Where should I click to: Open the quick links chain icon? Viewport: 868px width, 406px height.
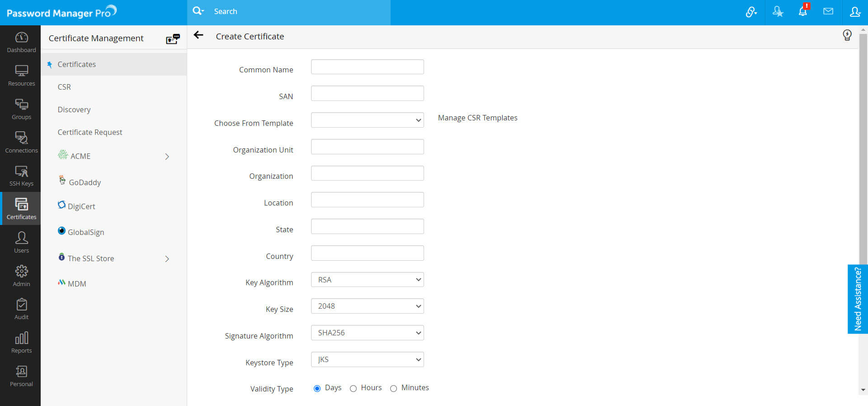751,12
